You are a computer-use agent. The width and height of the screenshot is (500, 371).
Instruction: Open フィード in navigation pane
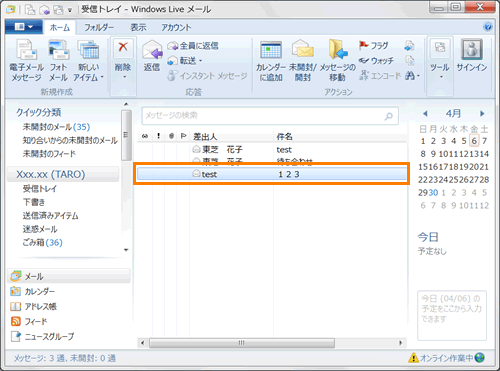[29, 321]
